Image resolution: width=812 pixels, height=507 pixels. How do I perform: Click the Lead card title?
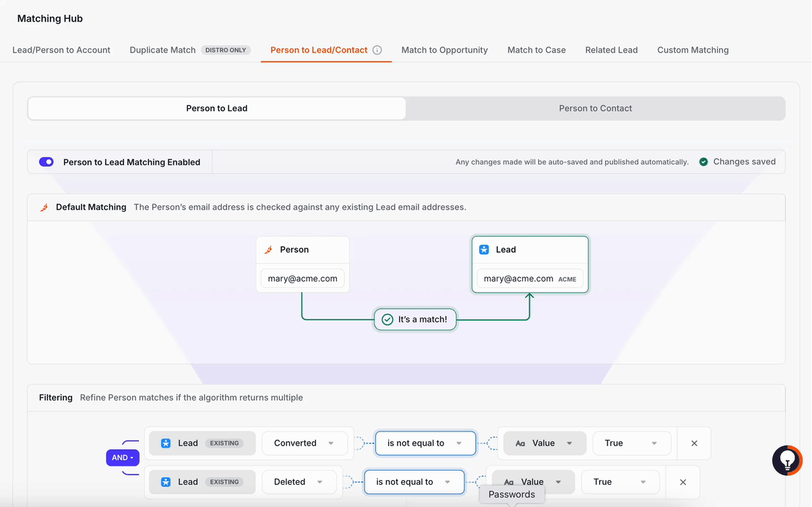click(506, 249)
